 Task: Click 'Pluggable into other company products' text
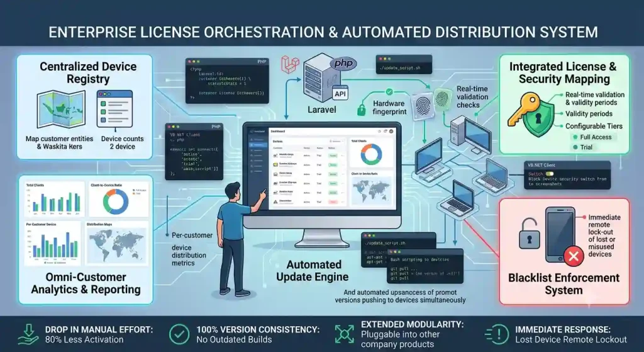(399, 339)
